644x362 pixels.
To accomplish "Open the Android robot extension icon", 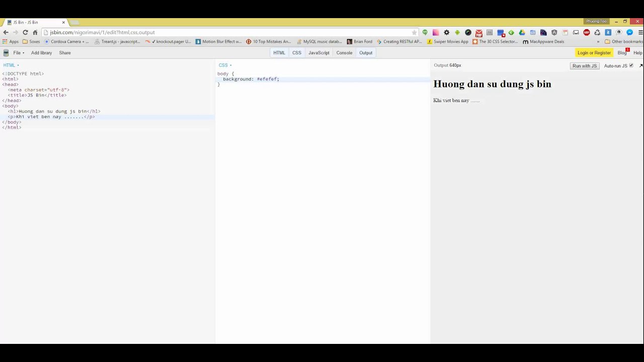I will point(457,32).
